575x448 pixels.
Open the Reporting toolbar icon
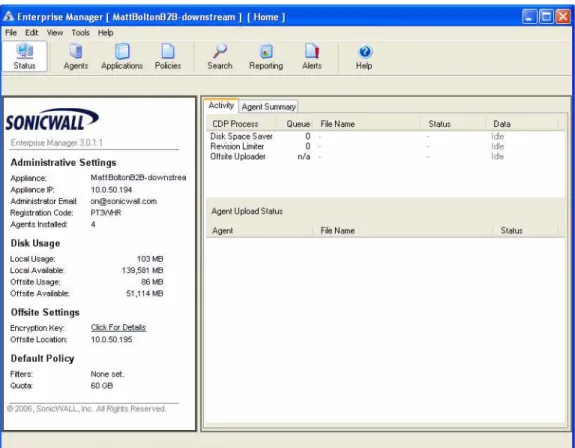(x=266, y=56)
